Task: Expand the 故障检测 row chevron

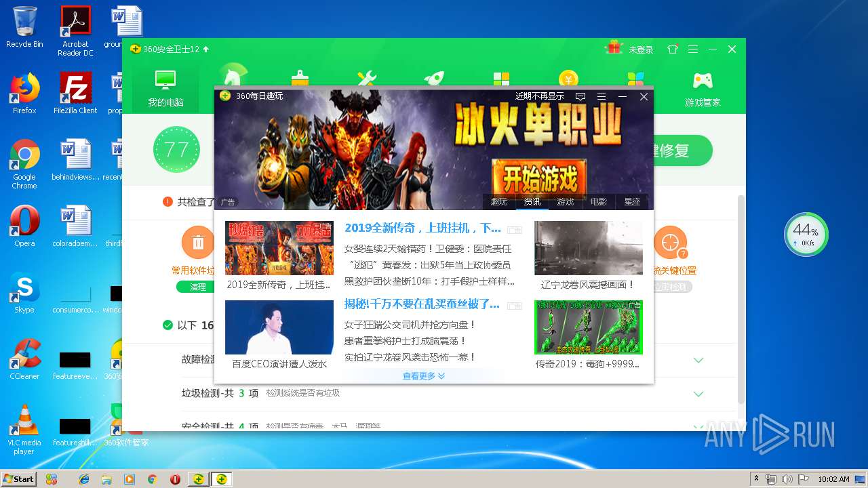Action: 698,360
